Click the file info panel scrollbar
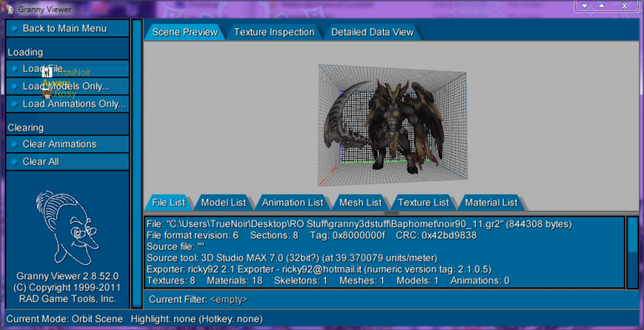 point(633,252)
